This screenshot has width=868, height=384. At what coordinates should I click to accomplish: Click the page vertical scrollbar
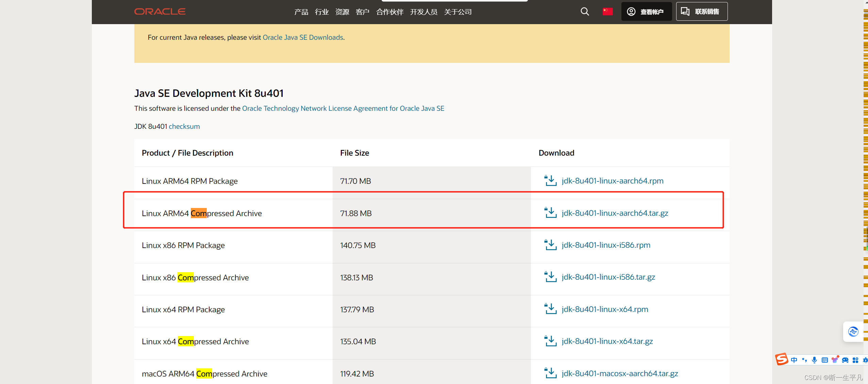coord(866,192)
